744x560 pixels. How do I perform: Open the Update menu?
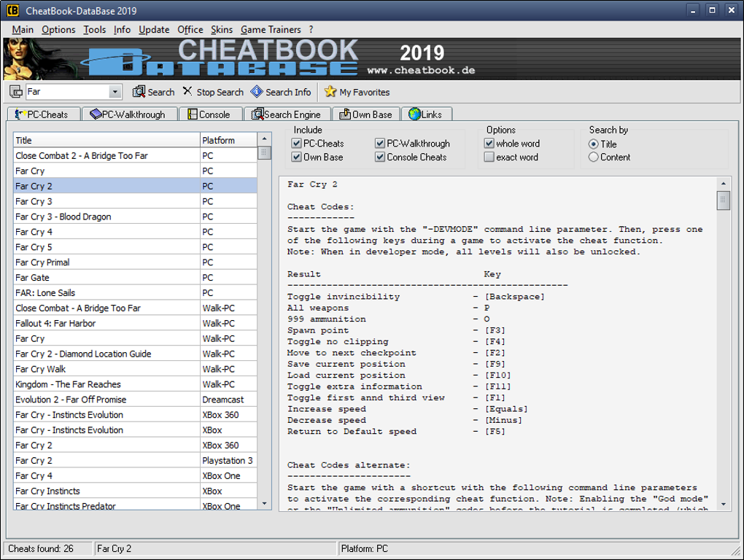[x=154, y=29]
